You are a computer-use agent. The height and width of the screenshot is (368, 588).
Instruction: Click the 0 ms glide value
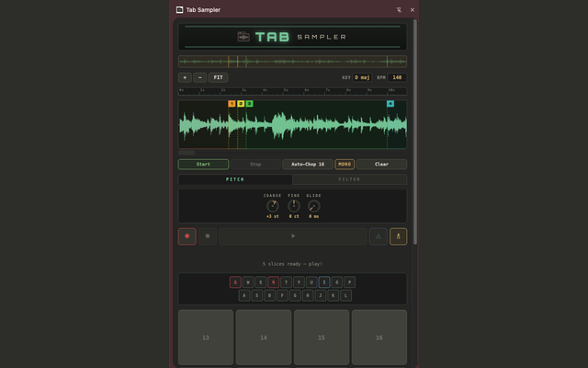tap(314, 217)
